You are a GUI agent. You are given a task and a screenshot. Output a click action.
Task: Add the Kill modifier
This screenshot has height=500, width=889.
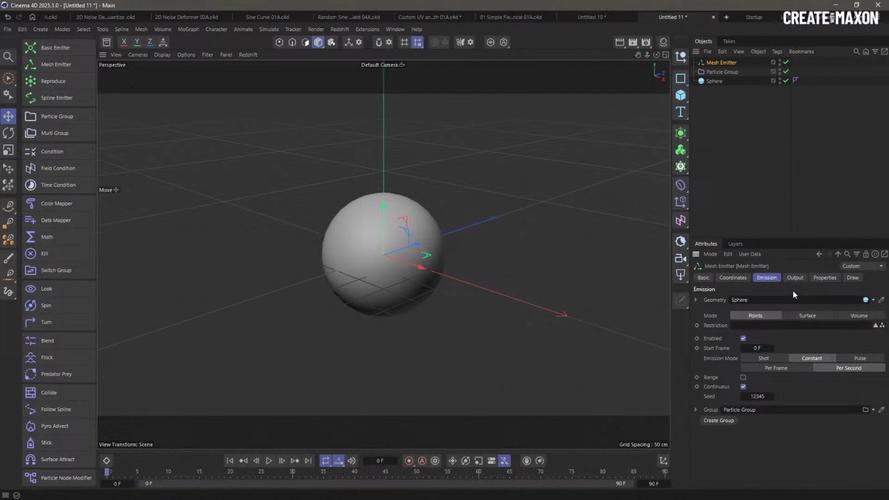[x=44, y=253]
